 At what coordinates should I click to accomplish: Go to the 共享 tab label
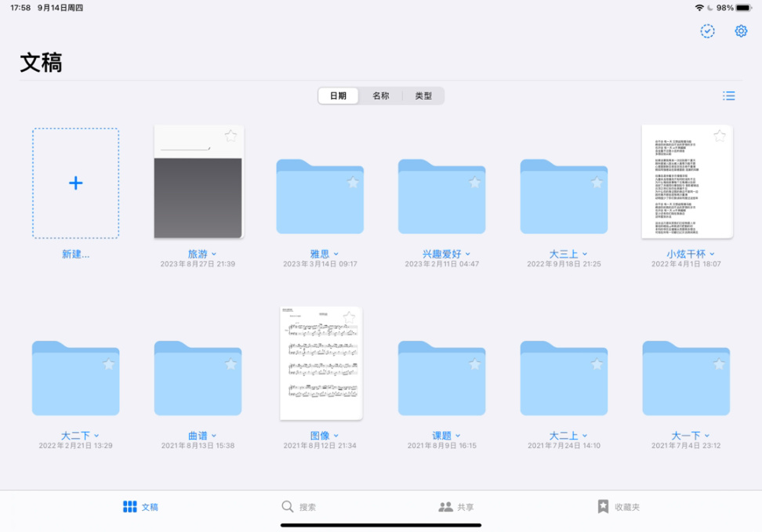tap(466, 507)
